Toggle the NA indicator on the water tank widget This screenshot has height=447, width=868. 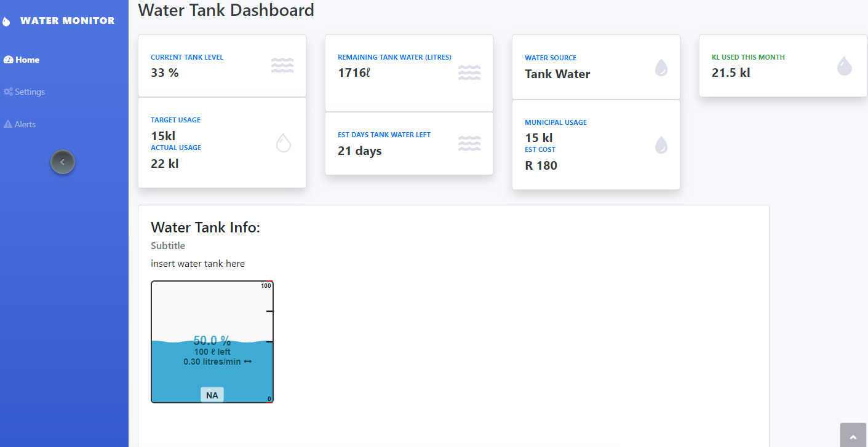(212, 394)
